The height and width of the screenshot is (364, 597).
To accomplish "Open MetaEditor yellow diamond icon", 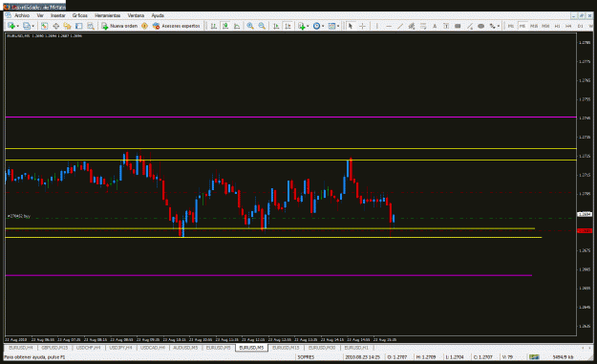I will [x=144, y=26].
